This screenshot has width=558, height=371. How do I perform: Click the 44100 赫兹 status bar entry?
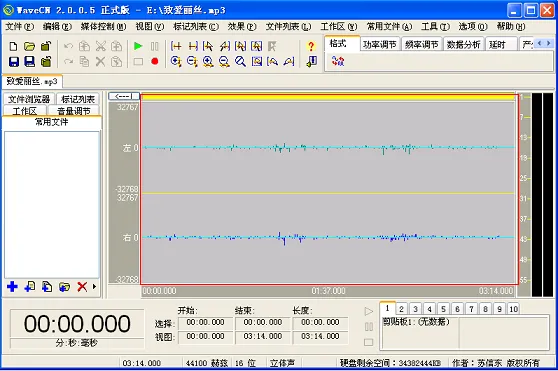[x=207, y=363]
